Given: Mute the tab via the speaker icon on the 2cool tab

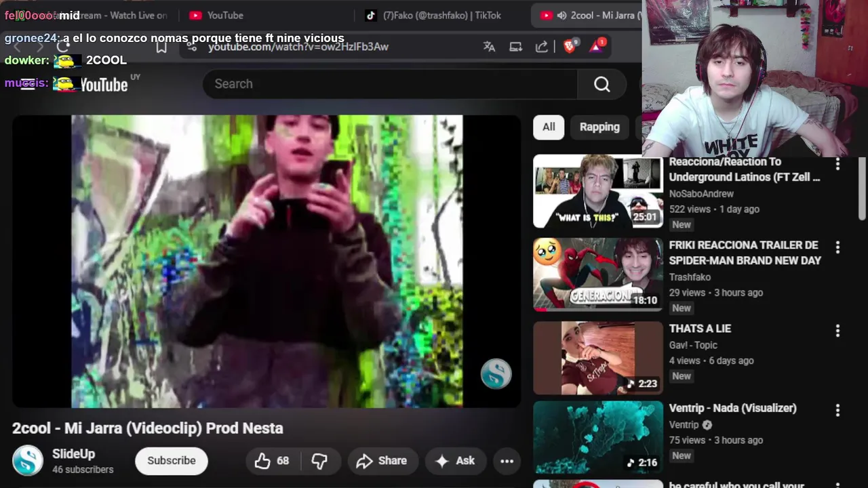Looking at the screenshot, I should [561, 16].
